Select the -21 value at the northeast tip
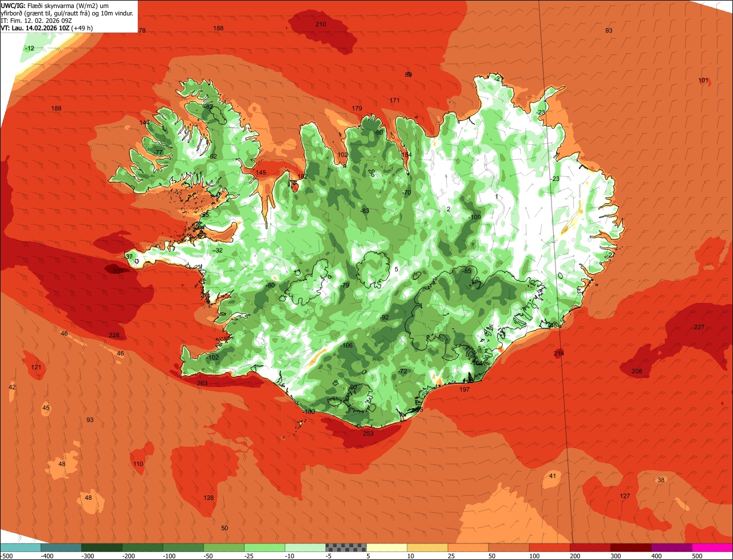 [x=498, y=78]
